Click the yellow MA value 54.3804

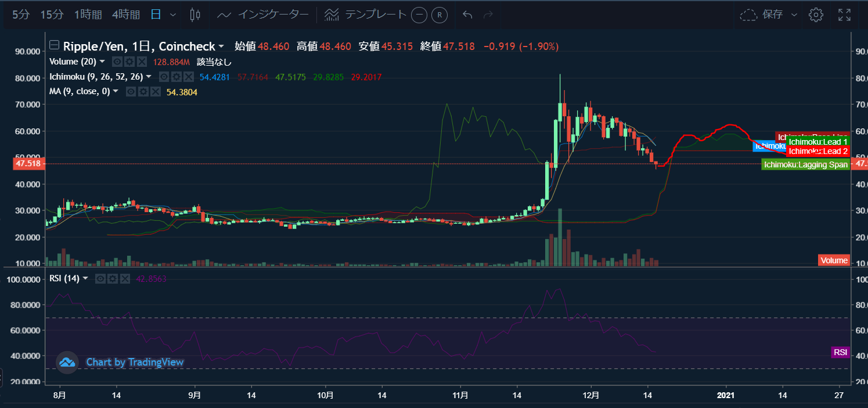182,92
